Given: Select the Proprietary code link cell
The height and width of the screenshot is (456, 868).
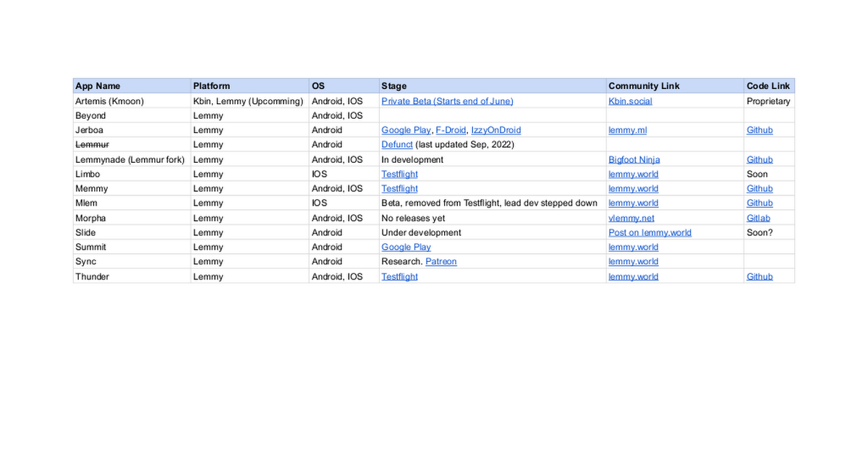Looking at the screenshot, I should click(770, 101).
